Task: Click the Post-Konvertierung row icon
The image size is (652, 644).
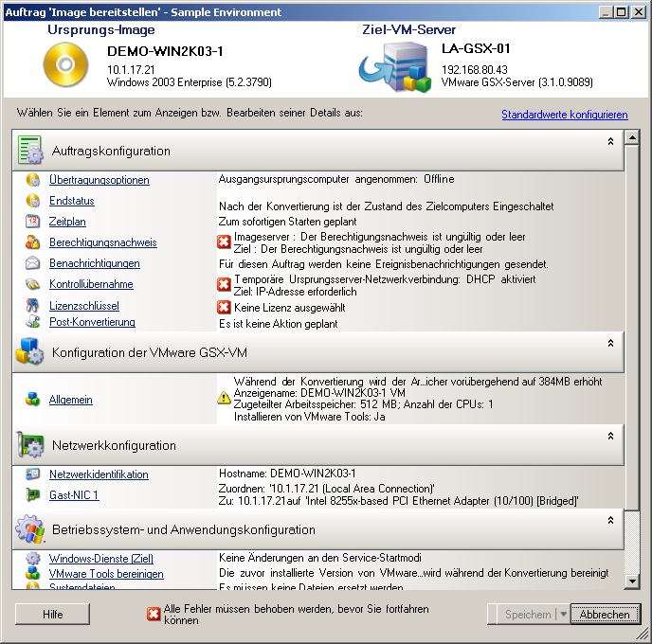Action: point(33,322)
